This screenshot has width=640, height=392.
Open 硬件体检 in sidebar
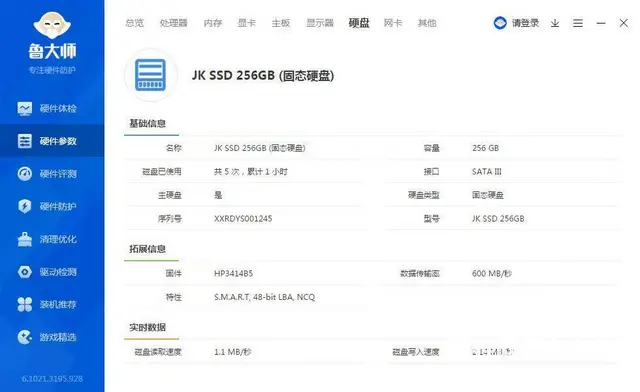click(x=52, y=109)
